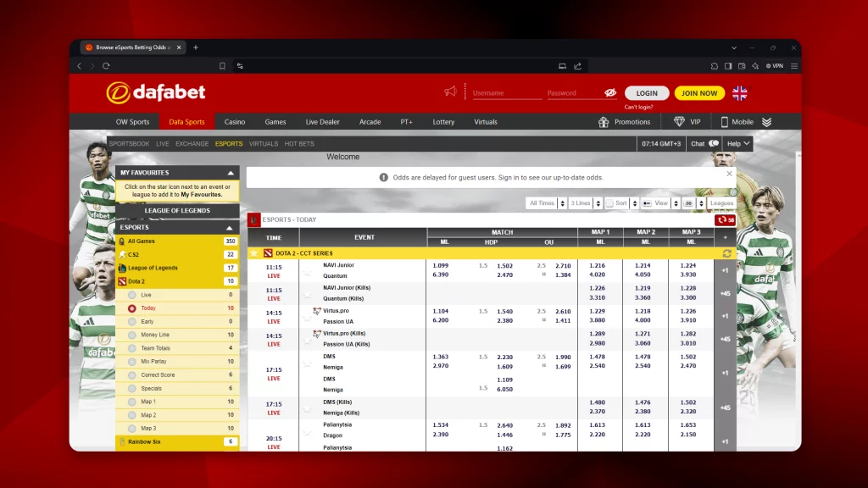This screenshot has width=868, height=488.
Task: Open the Chat bubble icon
Action: 714,143
